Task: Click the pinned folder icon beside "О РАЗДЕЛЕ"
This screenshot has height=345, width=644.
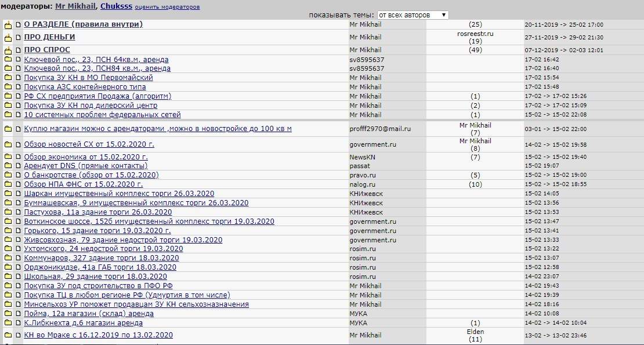Action: (8, 25)
